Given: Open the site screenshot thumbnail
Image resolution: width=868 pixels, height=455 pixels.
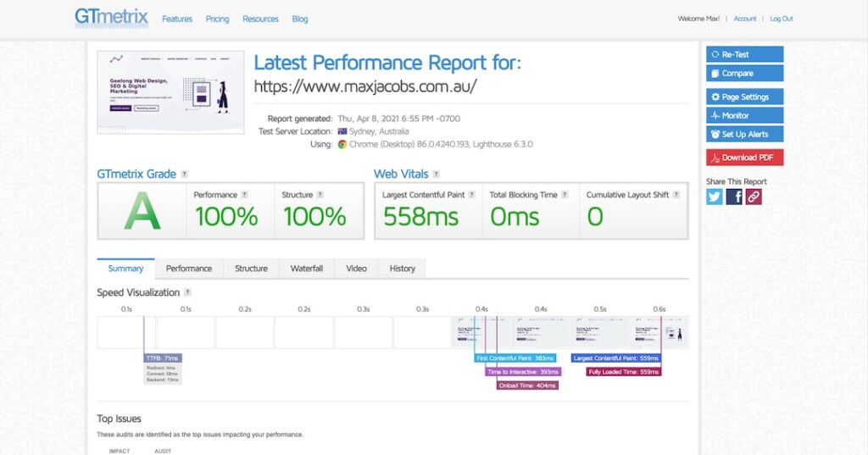Looking at the screenshot, I should (170, 92).
